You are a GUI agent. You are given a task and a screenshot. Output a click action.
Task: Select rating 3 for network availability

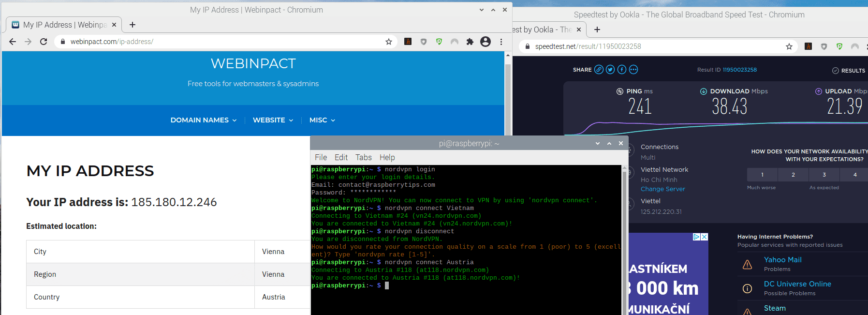pos(824,175)
